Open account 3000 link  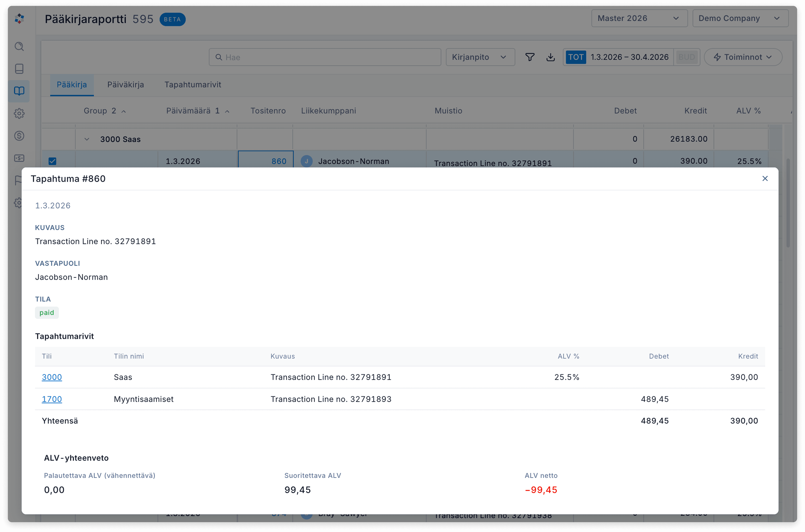coord(52,377)
